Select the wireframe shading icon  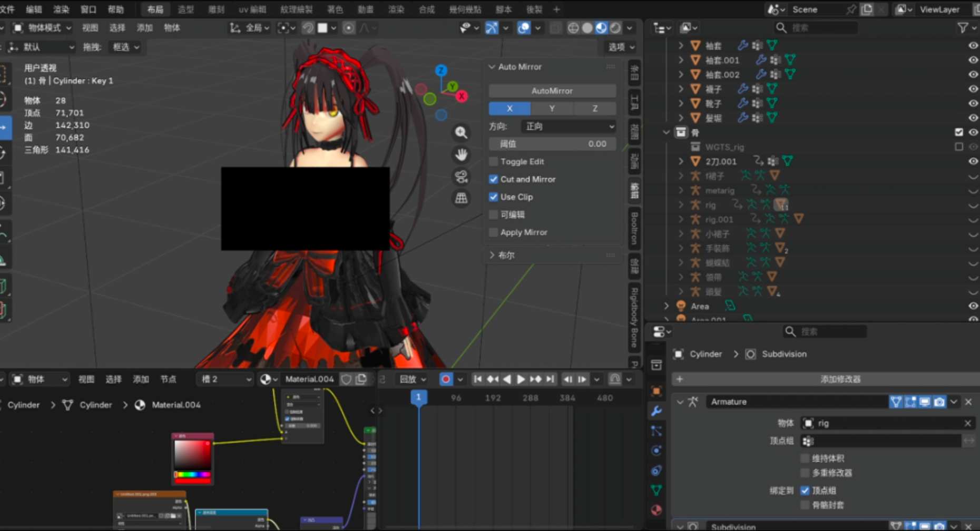point(573,28)
